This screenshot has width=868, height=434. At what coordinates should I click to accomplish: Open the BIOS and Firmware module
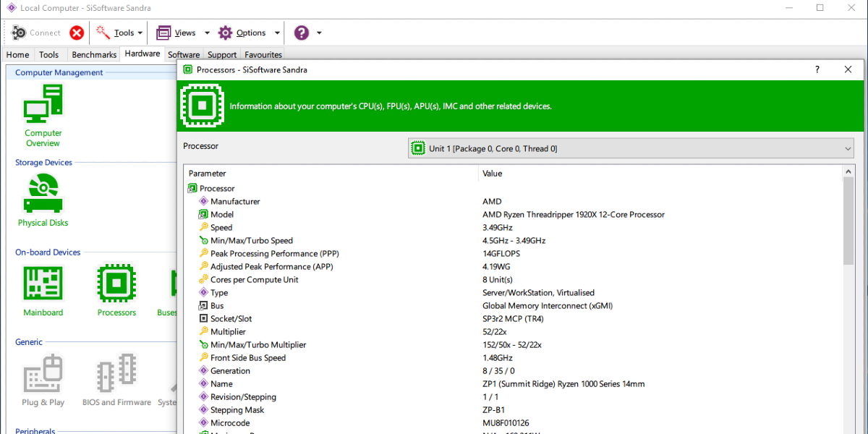point(116,380)
